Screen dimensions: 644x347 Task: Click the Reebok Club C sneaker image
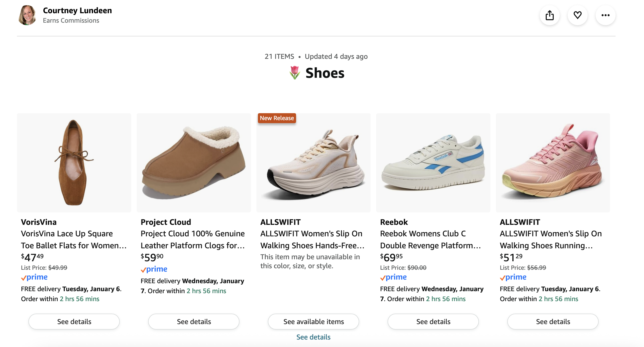433,163
